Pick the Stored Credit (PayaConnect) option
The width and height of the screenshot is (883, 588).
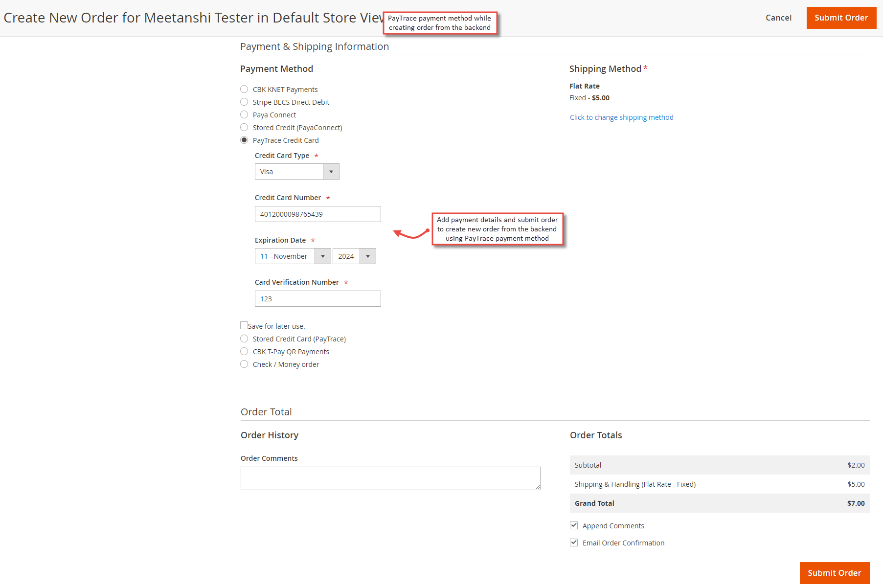coord(244,127)
